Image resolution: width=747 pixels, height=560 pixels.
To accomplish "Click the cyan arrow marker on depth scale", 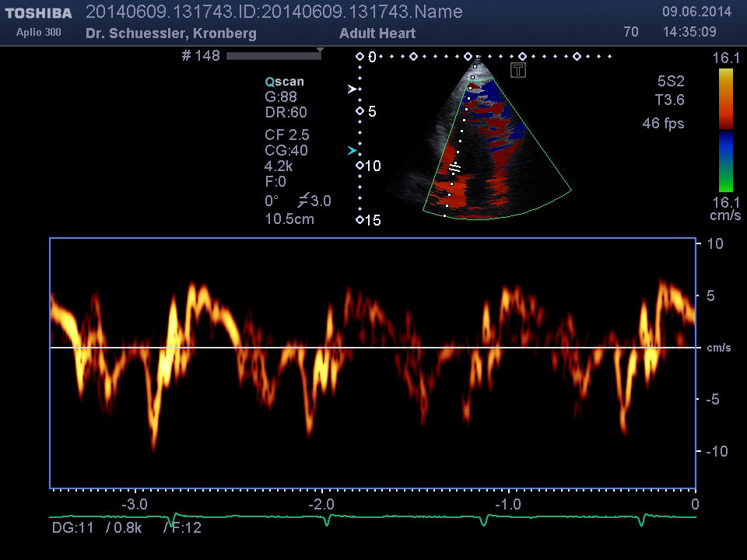I will (352, 150).
